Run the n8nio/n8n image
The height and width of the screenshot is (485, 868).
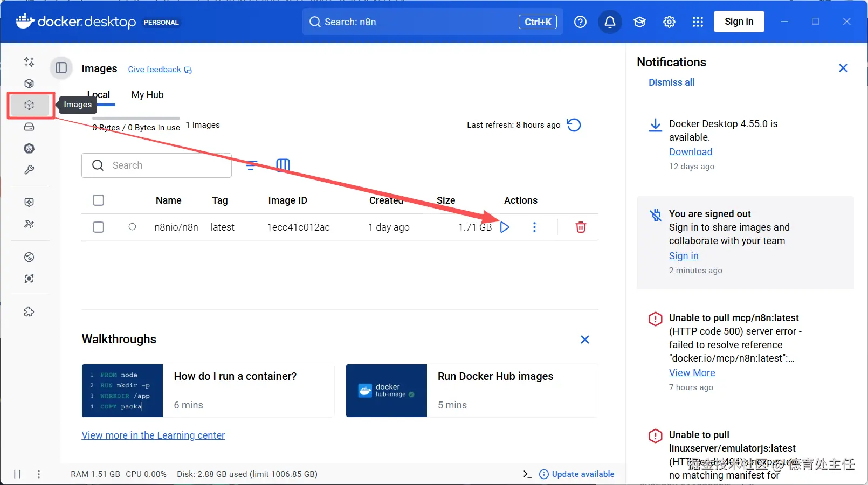pyautogui.click(x=505, y=227)
